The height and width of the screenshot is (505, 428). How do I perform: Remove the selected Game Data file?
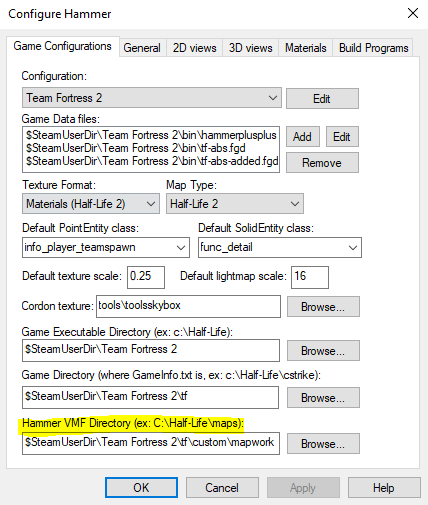[322, 163]
